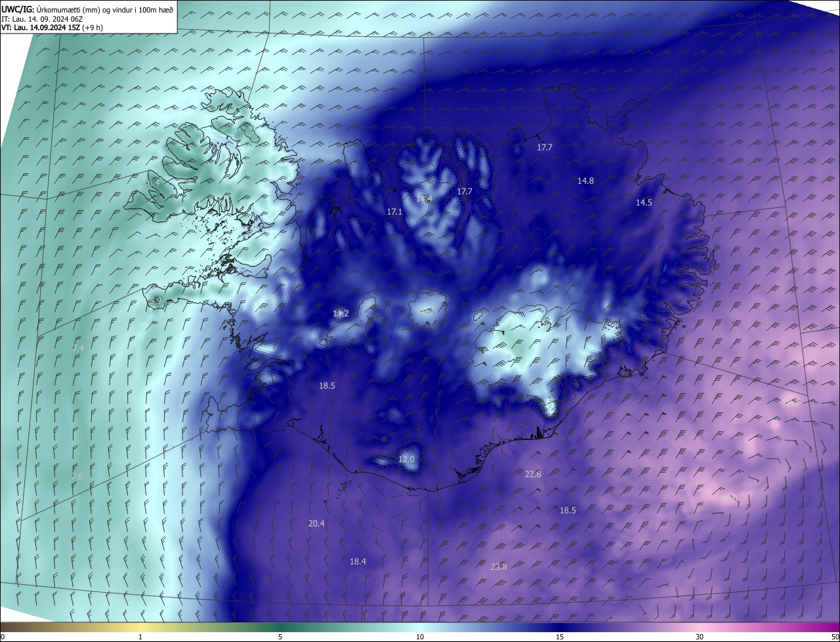Viewport: 840px width, 642px height.
Task: Click the 17.1 value label
Action: click(x=394, y=211)
